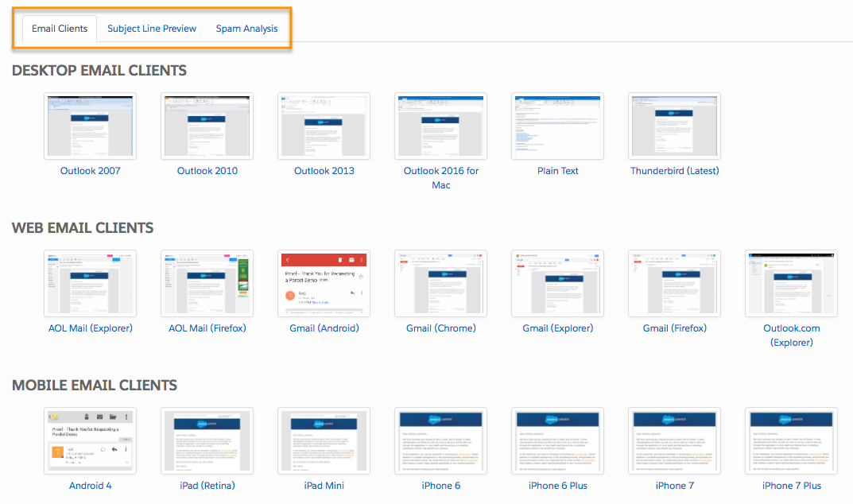Open the Gmail (Android) preview thumbnail

[324, 284]
